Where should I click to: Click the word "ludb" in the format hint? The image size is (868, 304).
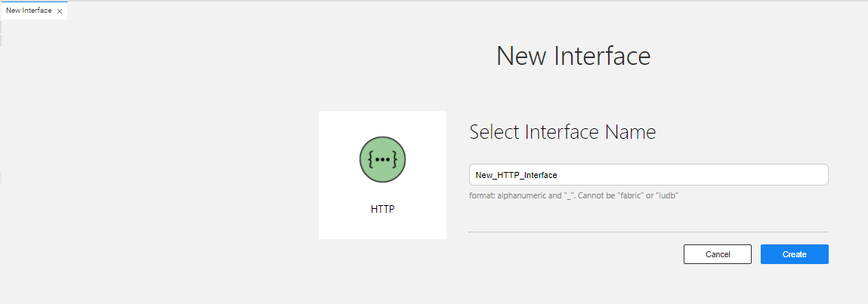point(676,196)
